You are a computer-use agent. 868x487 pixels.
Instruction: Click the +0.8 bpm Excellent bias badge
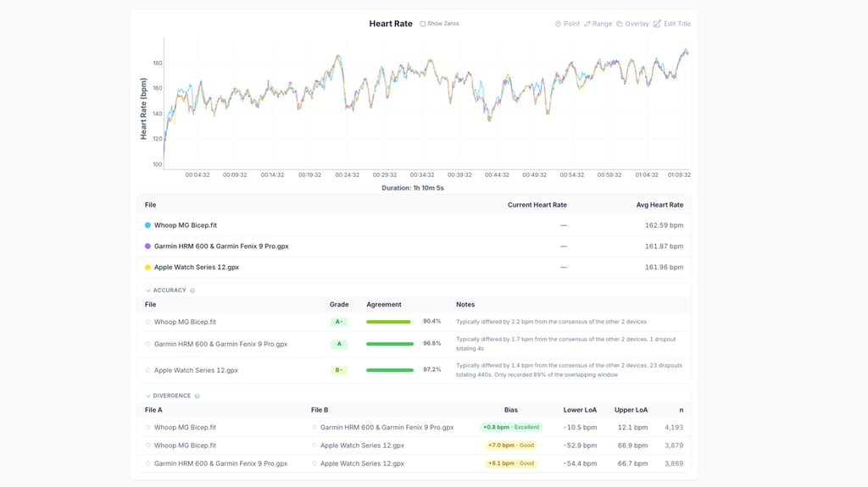[511, 427]
